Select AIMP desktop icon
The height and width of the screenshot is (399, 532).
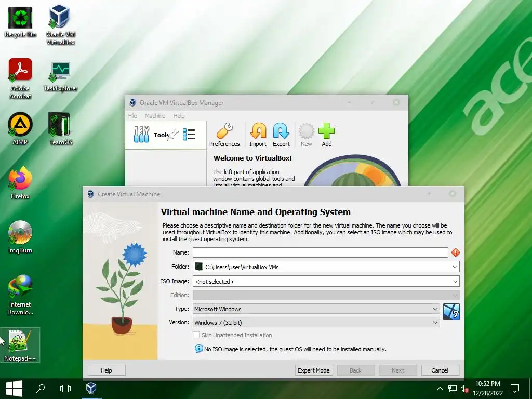tap(20, 129)
